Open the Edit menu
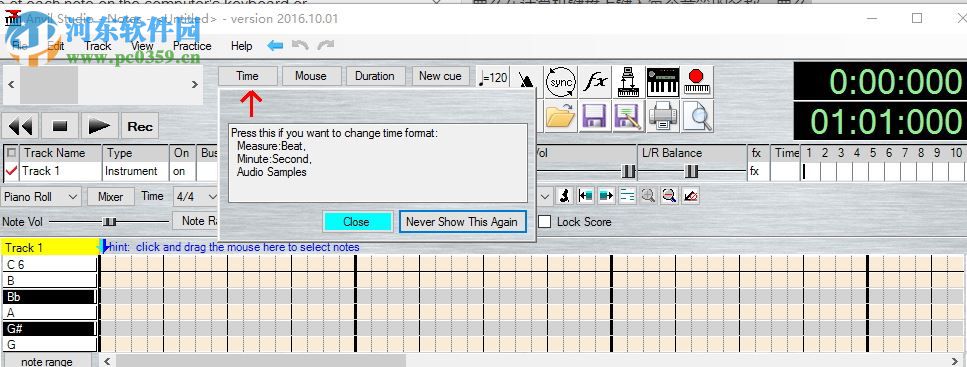Image resolution: width=967 pixels, height=367 pixels. click(56, 46)
